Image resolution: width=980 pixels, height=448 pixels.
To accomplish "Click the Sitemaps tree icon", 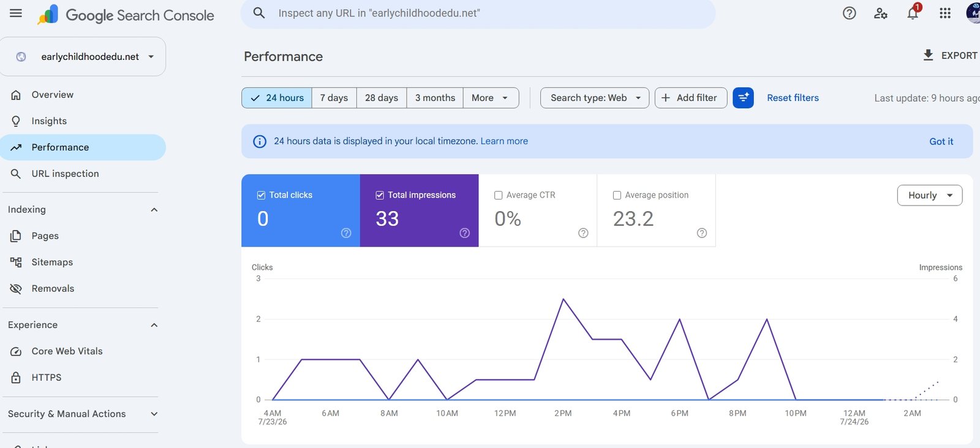I will click(16, 262).
